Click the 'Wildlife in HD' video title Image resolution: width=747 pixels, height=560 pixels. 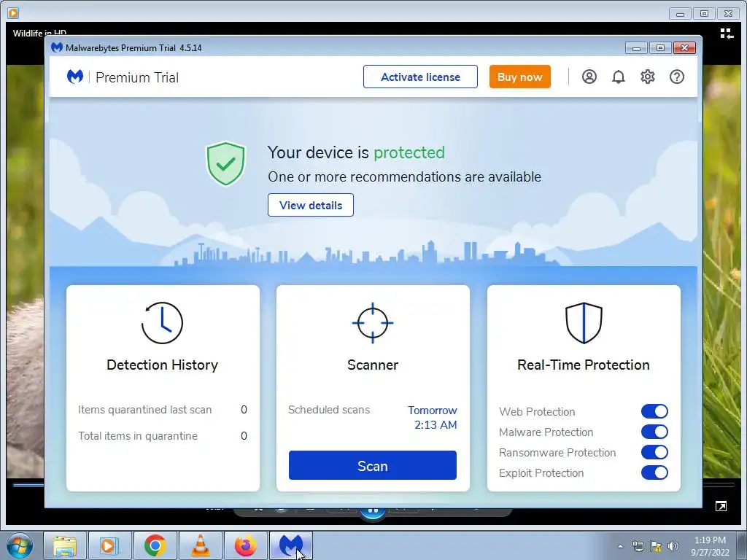click(x=39, y=33)
